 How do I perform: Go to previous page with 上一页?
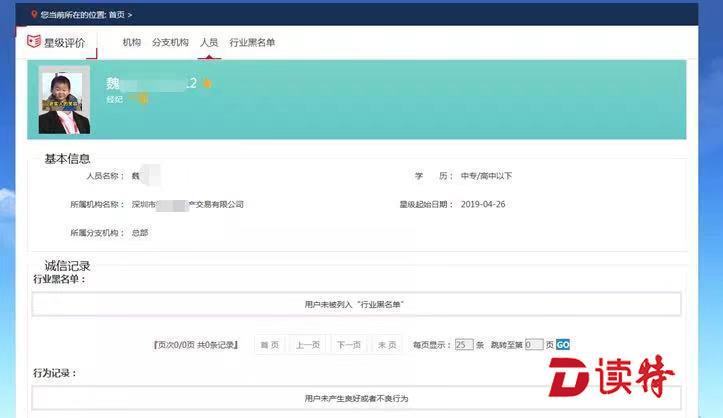coord(308,344)
